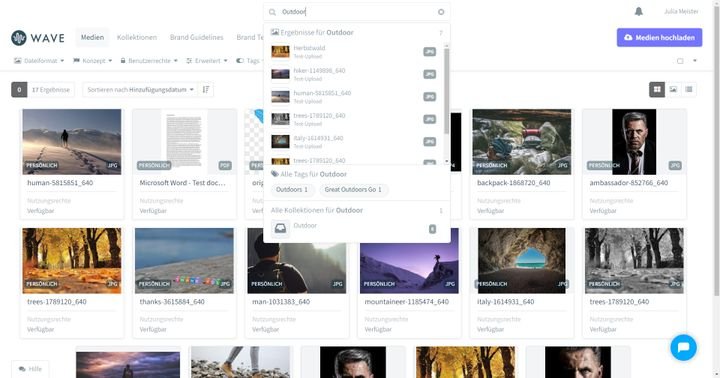Click into the Outdoor search input field

click(356, 12)
